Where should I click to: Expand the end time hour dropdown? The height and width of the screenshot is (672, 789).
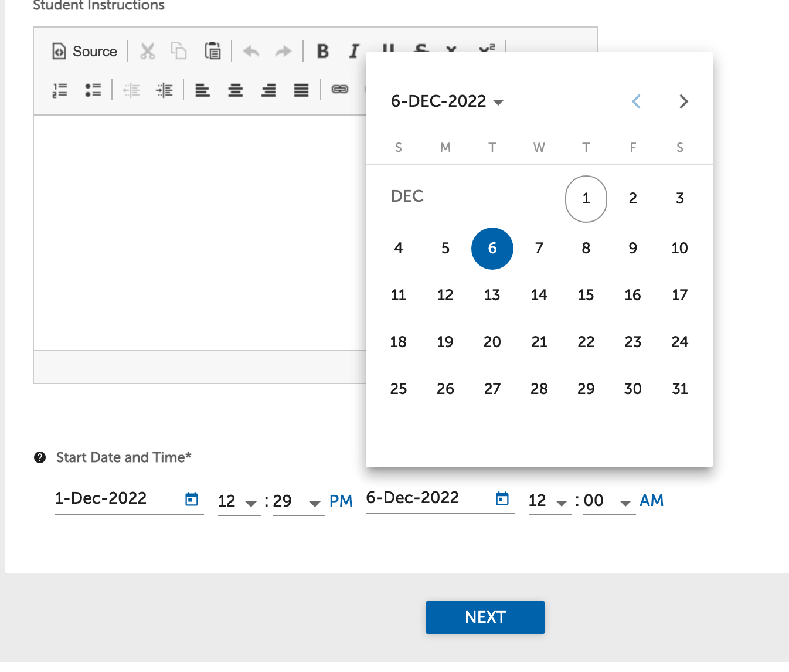pyautogui.click(x=562, y=503)
